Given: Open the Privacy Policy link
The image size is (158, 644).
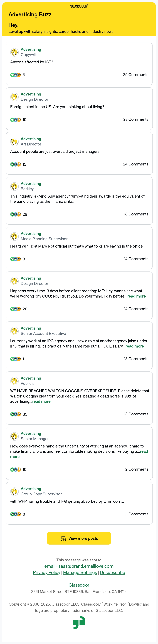Looking at the screenshot, I should pyautogui.click(x=47, y=572).
